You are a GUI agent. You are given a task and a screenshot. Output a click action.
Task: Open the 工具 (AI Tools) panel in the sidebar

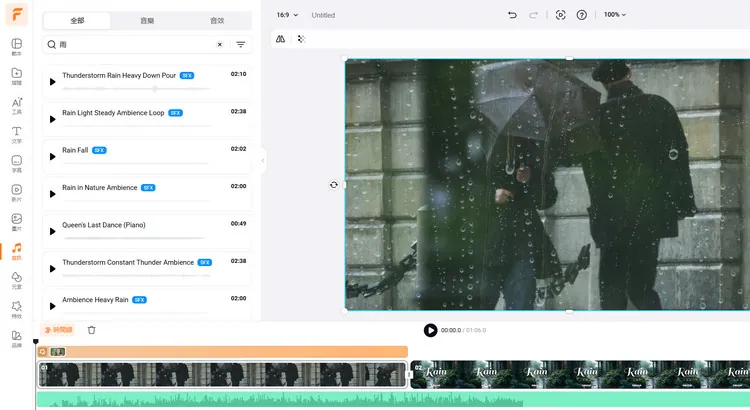17,104
